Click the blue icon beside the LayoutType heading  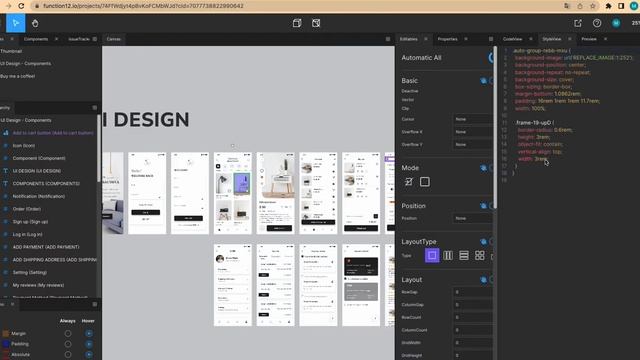483,242
